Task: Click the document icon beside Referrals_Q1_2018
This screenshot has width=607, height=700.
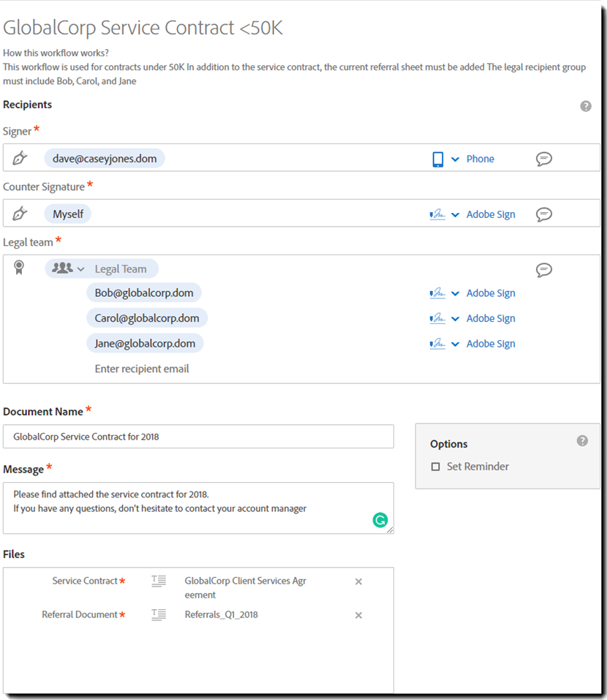Action: click(x=159, y=615)
